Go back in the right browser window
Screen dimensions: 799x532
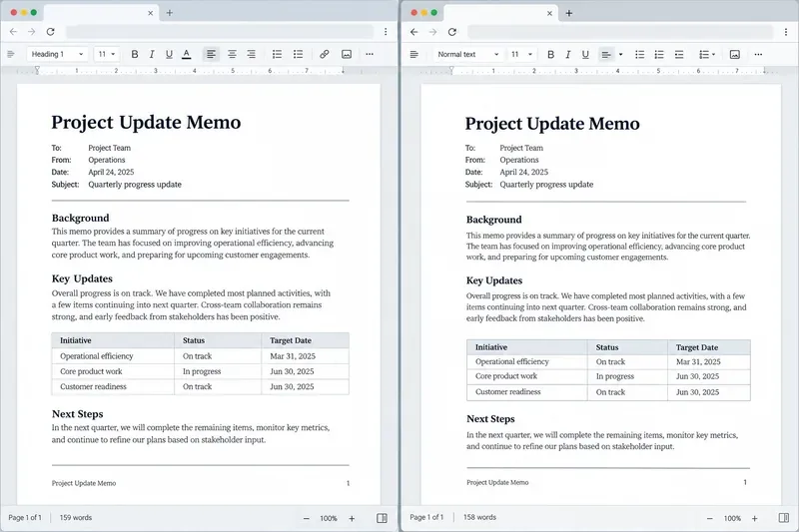[x=414, y=32]
